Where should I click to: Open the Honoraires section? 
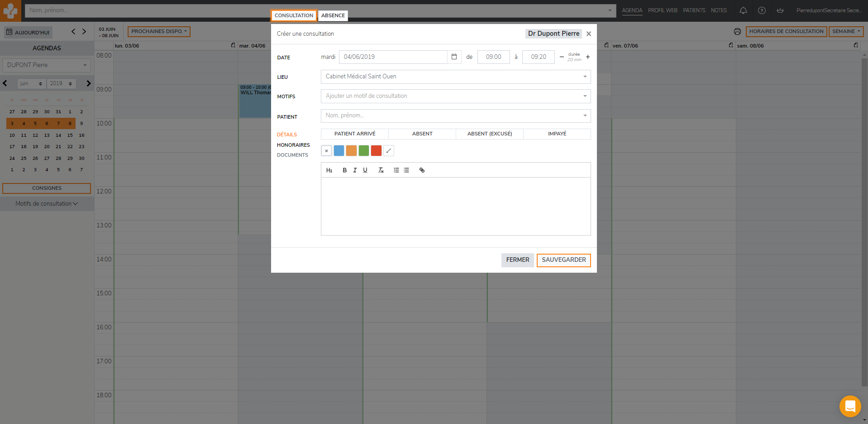pos(293,145)
